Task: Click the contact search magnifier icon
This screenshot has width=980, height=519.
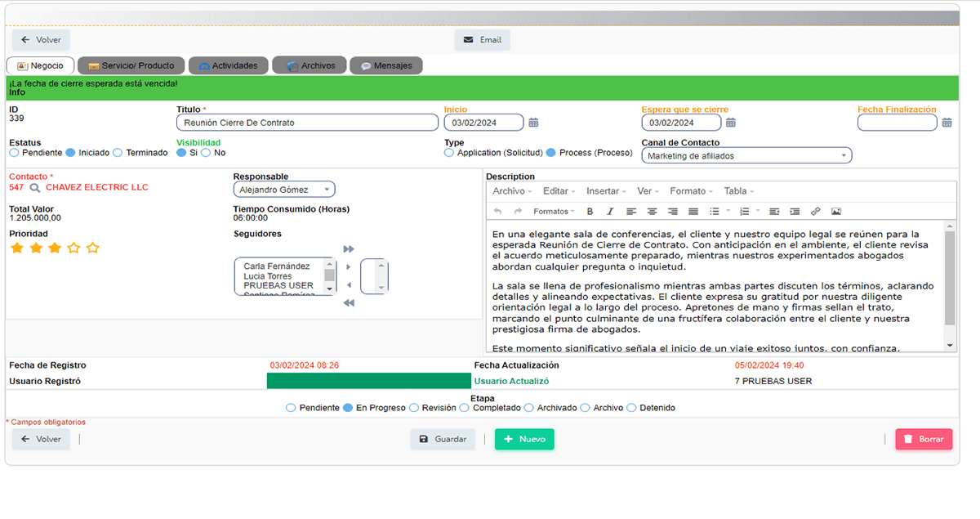Action: point(34,188)
